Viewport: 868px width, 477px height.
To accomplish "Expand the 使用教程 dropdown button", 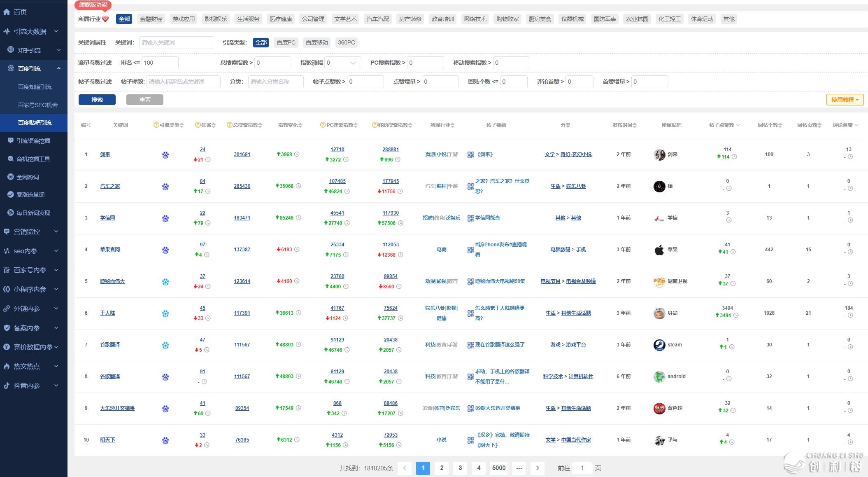I will coord(845,100).
